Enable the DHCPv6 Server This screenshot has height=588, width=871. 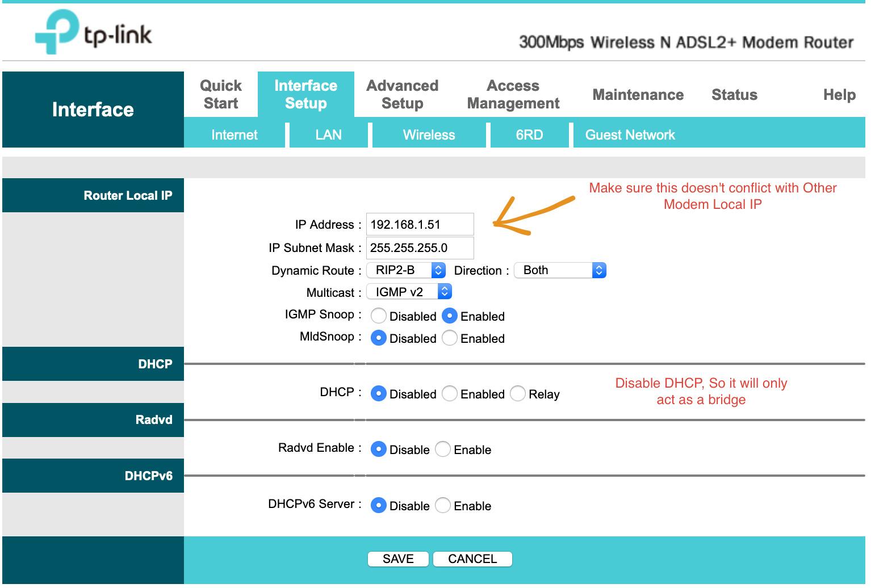(x=442, y=505)
